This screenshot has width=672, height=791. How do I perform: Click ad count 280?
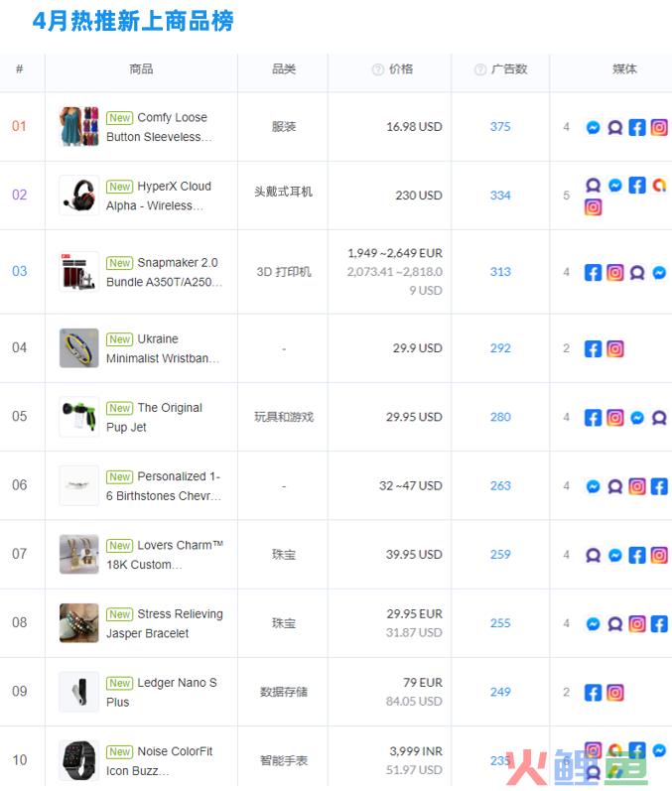tap(500, 417)
